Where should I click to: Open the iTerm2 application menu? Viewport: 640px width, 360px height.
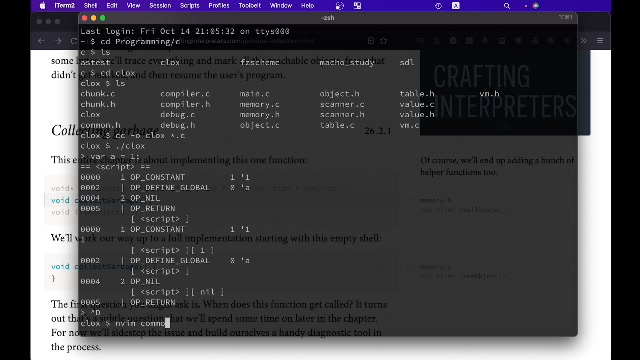tap(64, 6)
